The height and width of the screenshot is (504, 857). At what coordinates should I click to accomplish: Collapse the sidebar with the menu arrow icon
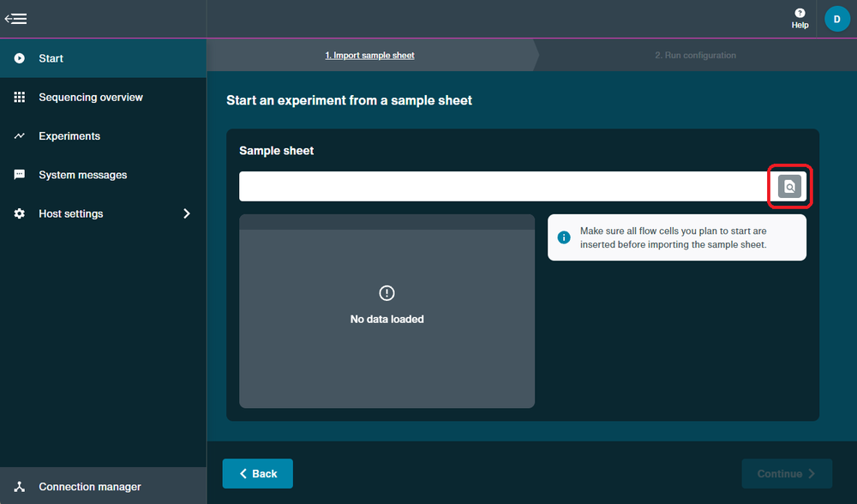click(15, 19)
